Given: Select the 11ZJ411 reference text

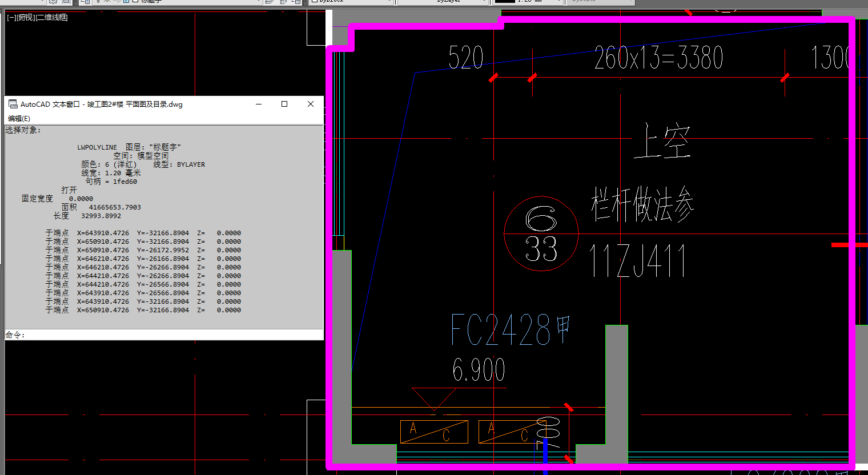Looking at the screenshot, I should coord(637,261).
